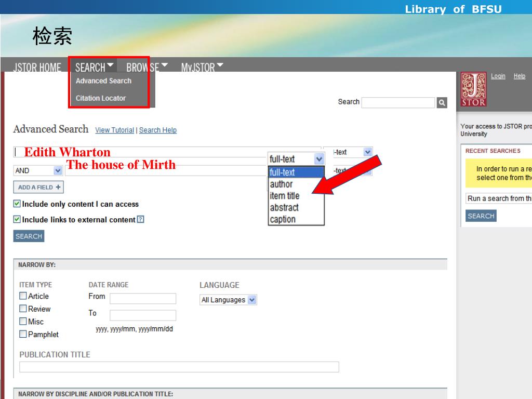Screen dimensions: 532x399
Task: Choose full-text highlighted option in list
Action: [x=296, y=172]
